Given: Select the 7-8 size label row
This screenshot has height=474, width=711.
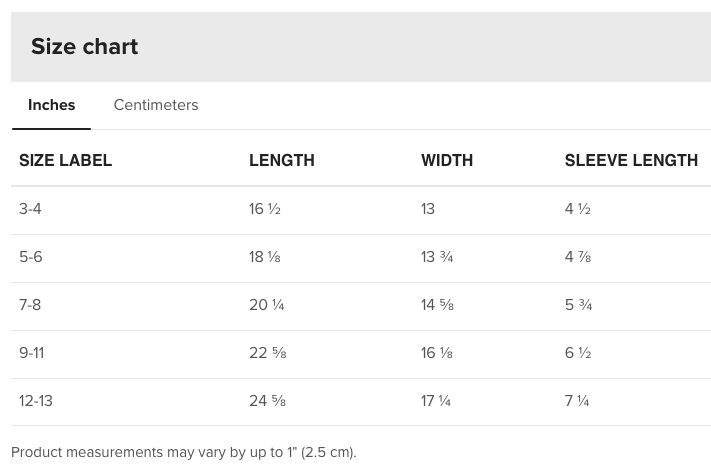Looking at the screenshot, I should (30, 305).
